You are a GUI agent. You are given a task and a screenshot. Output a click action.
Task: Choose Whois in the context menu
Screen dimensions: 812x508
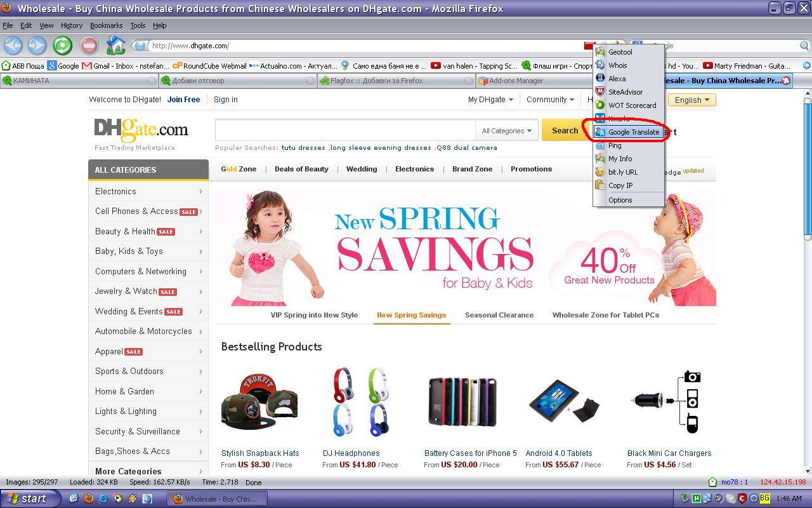(617, 65)
